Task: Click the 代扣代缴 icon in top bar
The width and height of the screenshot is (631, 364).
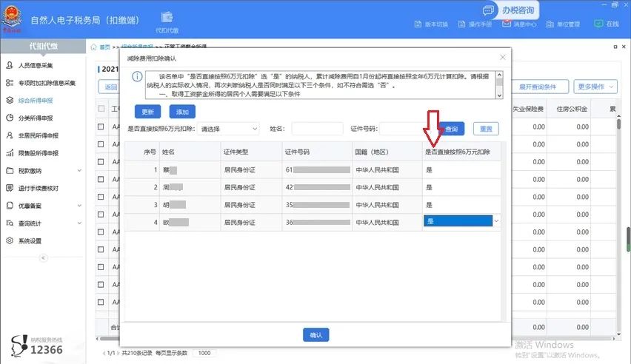Action: (167, 18)
